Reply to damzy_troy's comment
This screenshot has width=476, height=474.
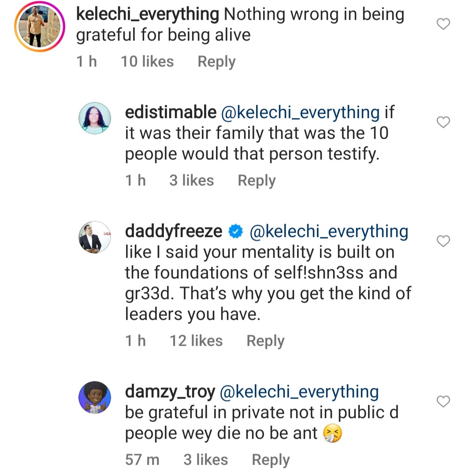tap(271, 460)
